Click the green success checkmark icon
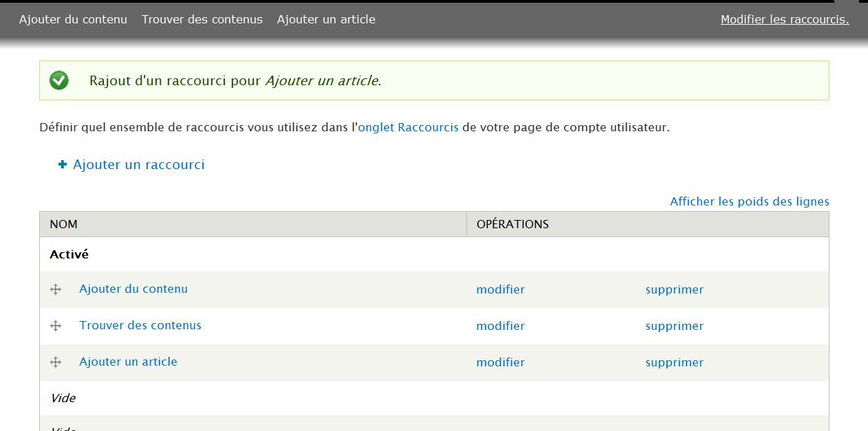868x431 pixels. 59,80
